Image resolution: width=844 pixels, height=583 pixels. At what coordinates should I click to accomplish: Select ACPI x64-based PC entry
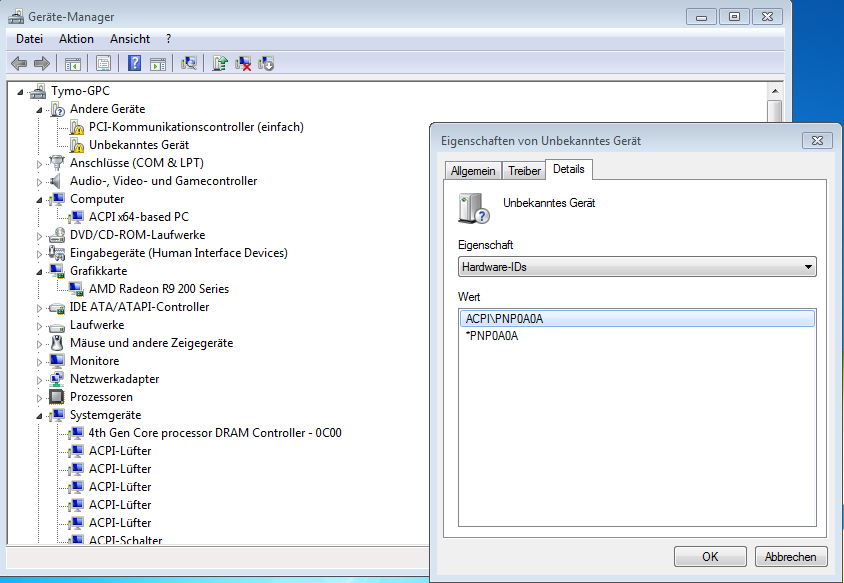[x=139, y=217]
